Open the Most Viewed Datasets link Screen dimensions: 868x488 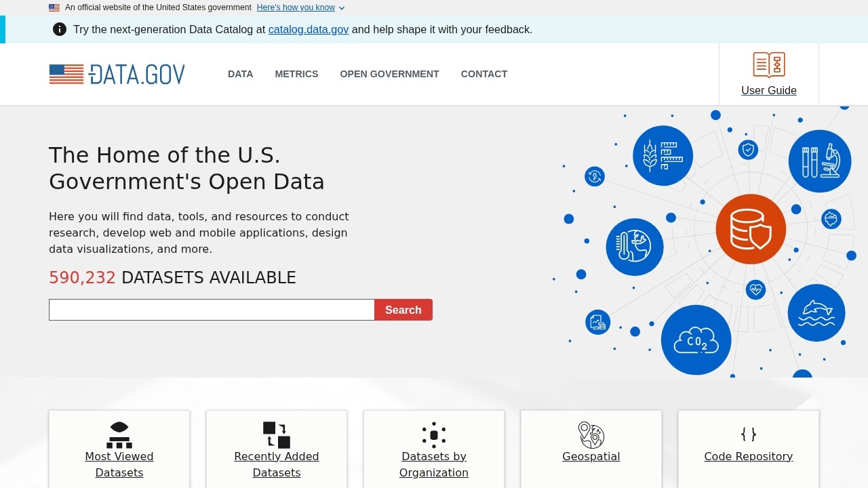pos(119,464)
